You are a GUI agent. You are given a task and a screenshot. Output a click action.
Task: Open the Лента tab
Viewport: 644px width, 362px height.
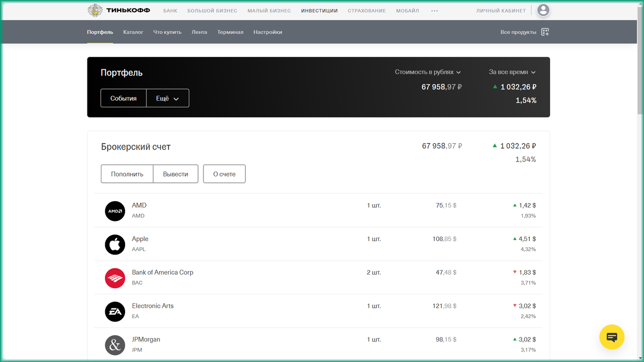(x=199, y=32)
